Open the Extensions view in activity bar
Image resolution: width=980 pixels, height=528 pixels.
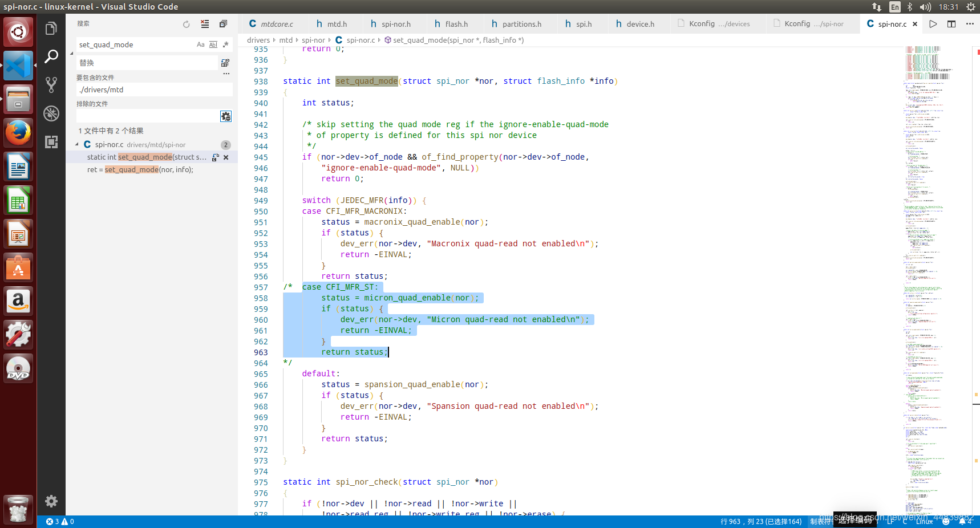click(x=51, y=142)
